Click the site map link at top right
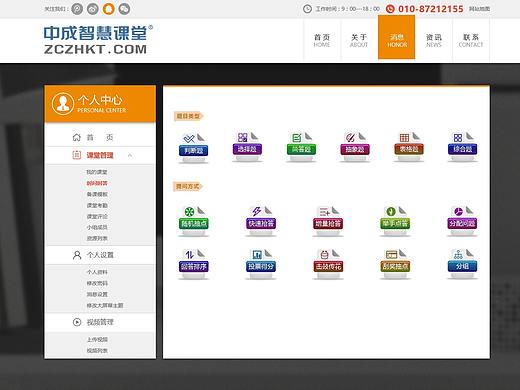 [479, 9]
